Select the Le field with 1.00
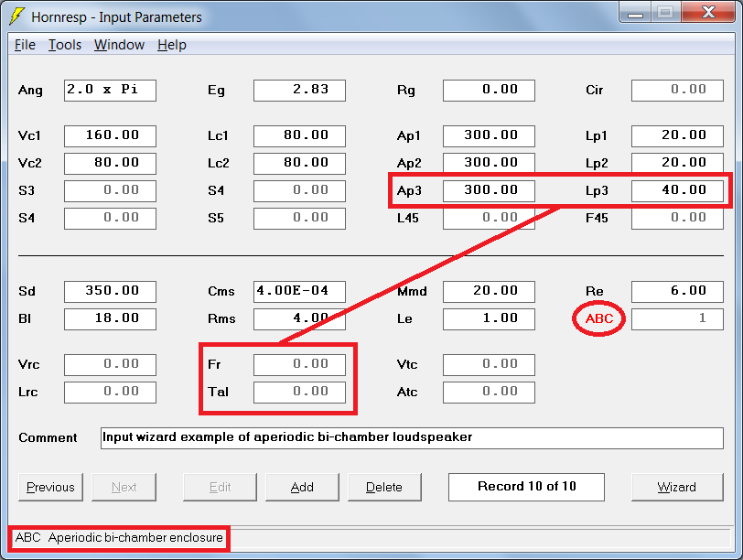The height and width of the screenshot is (560, 743). coord(489,318)
